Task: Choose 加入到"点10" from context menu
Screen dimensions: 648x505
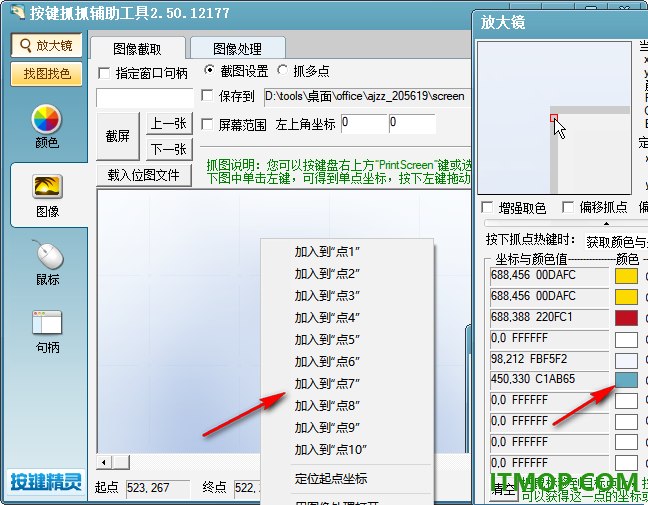Action: [x=347, y=449]
